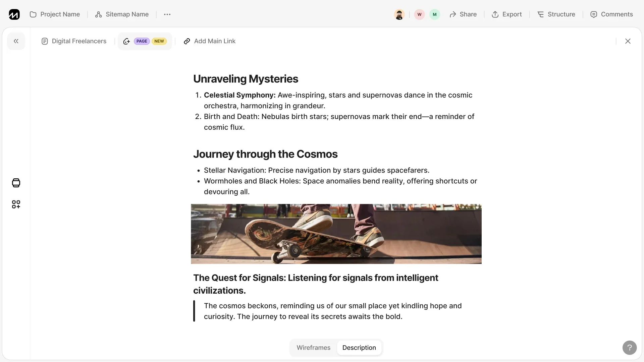Open the PAGE NEW status label selector

point(145,41)
